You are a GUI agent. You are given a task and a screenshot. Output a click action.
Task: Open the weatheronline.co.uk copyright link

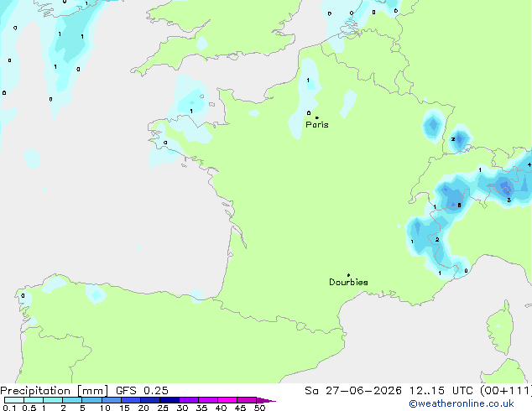click(x=461, y=403)
